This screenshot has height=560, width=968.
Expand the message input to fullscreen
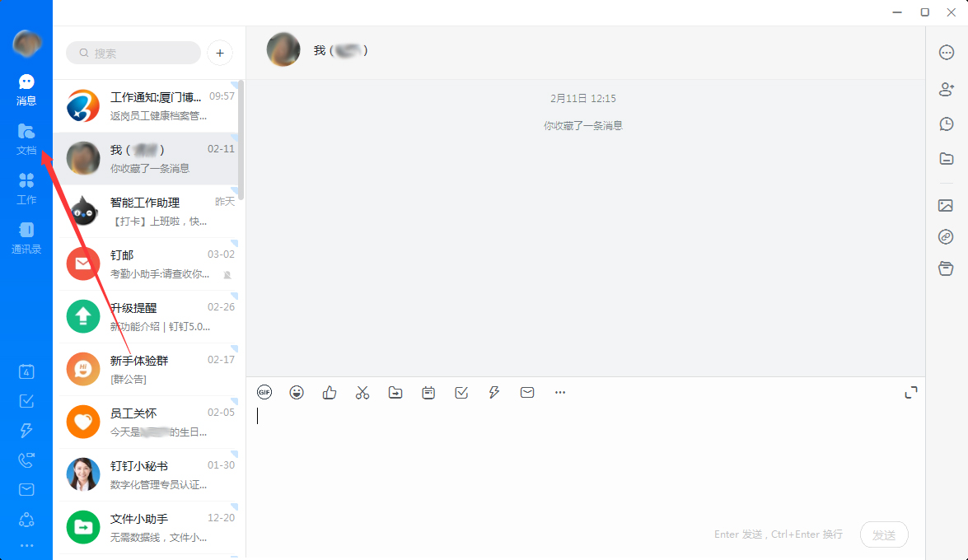[x=910, y=392]
